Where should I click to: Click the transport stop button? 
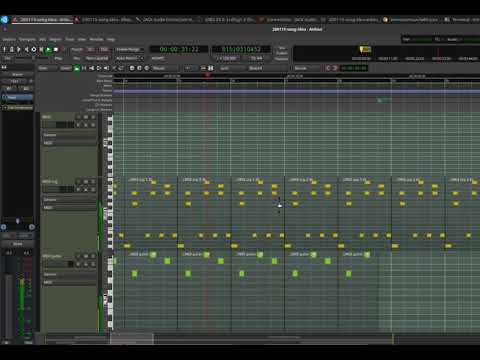click(56, 49)
